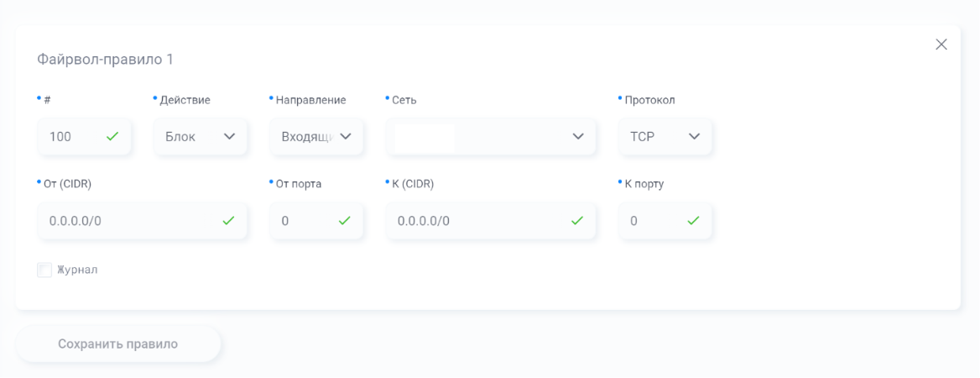Click the green checkmark in От порта
The image size is (980, 378).
click(x=345, y=220)
